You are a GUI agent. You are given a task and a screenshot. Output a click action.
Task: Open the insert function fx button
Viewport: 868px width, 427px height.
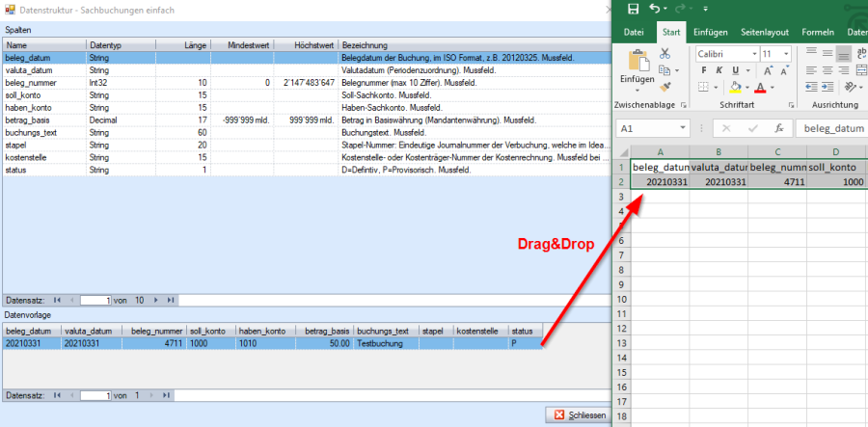[778, 127]
